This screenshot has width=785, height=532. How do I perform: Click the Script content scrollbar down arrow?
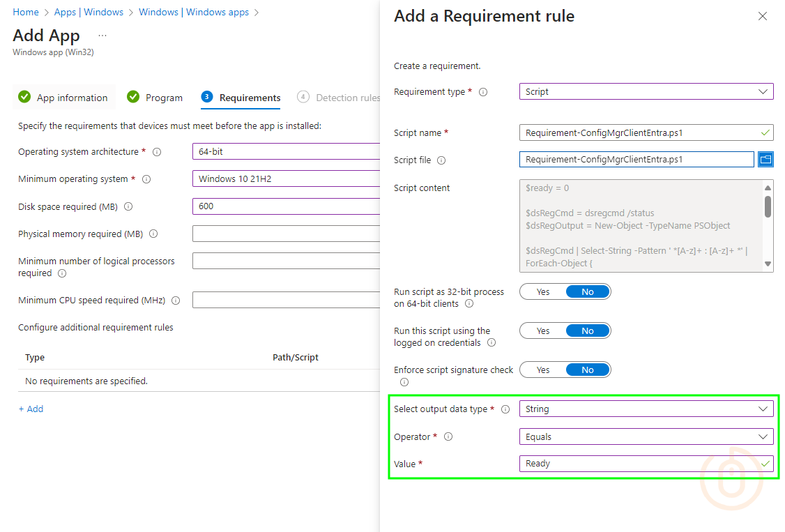pyautogui.click(x=768, y=264)
